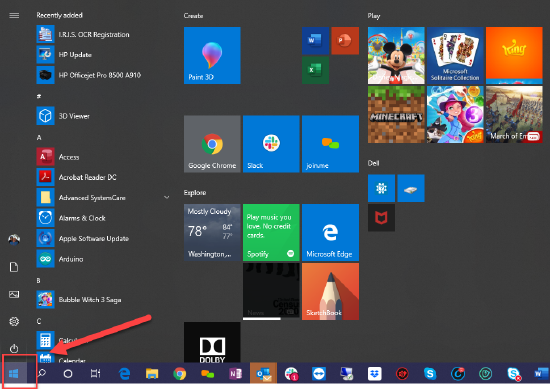Screen dimensions: 550x389
Task: Open the Disney Mickey Mouse game tile
Action: pos(396,55)
